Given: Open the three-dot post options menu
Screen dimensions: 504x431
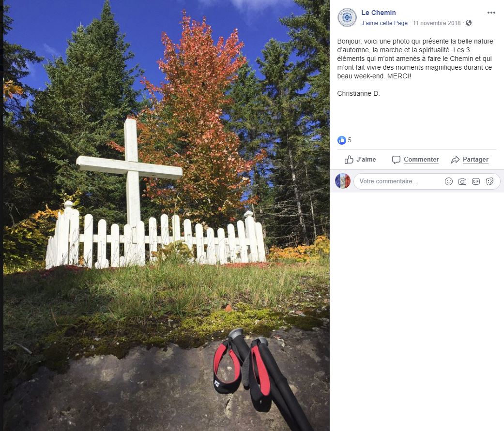Looking at the screenshot, I should [x=491, y=13].
